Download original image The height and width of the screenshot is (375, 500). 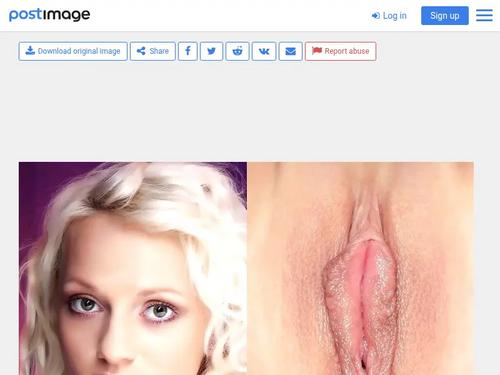pyautogui.click(x=73, y=51)
